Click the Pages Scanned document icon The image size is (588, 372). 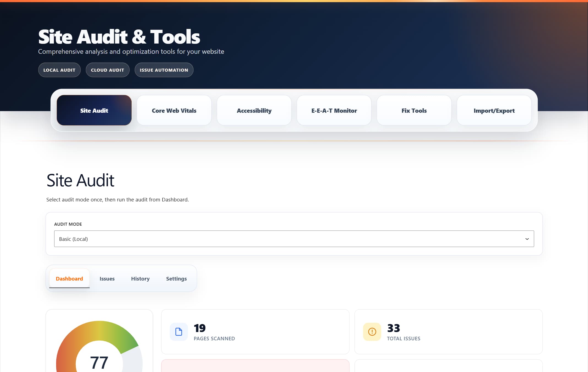click(179, 331)
